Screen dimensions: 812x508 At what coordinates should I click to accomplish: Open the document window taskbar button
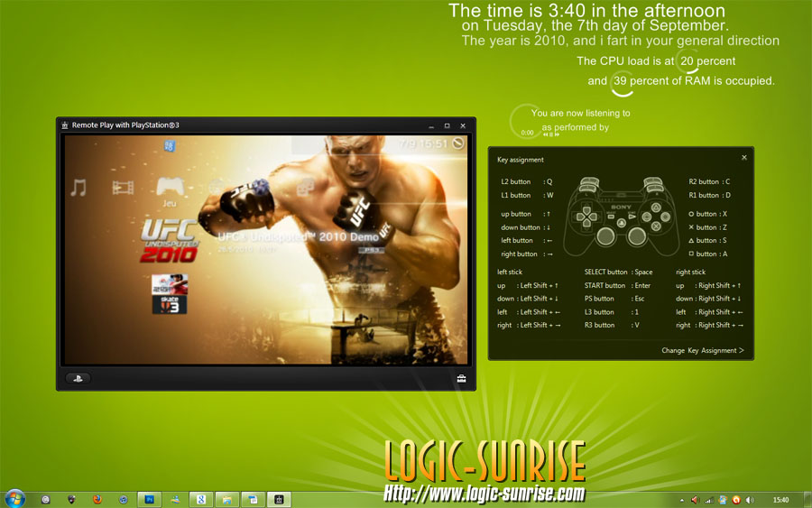[x=253, y=499]
